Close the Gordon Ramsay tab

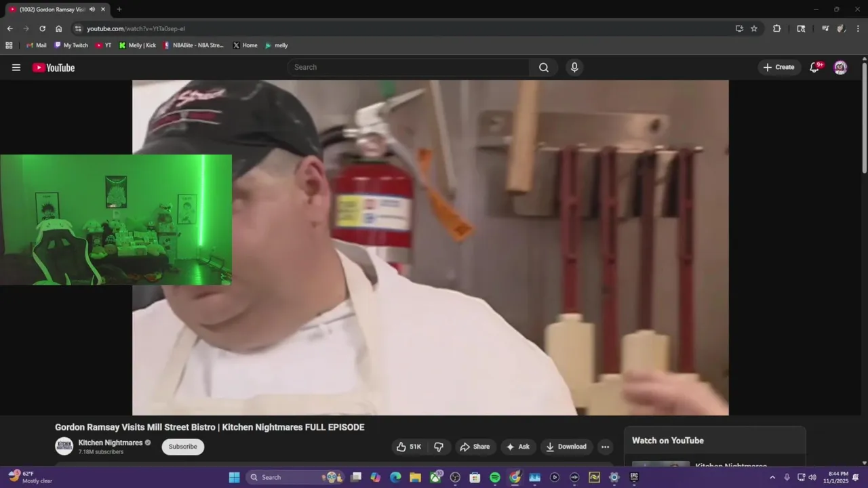click(x=103, y=9)
